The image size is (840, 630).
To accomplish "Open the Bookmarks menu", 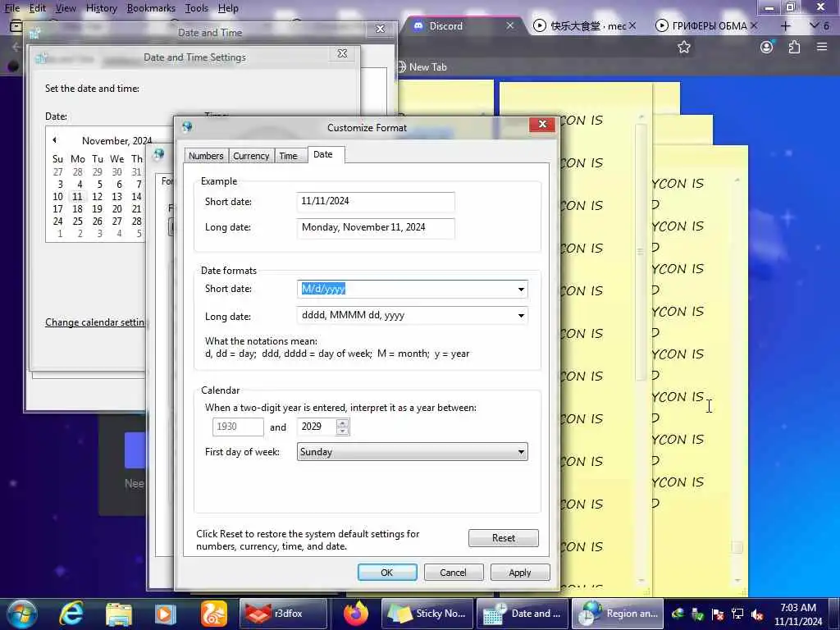I will [151, 8].
